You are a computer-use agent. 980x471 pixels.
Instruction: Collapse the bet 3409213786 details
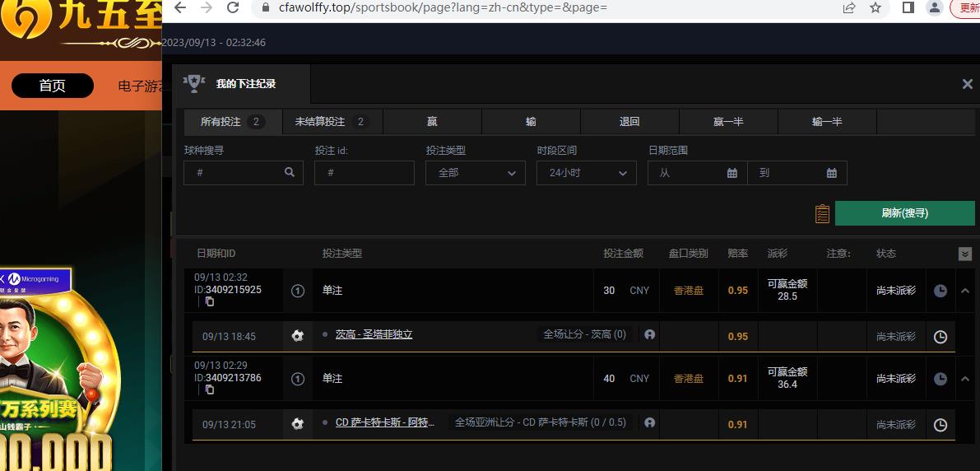click(965, 379)
